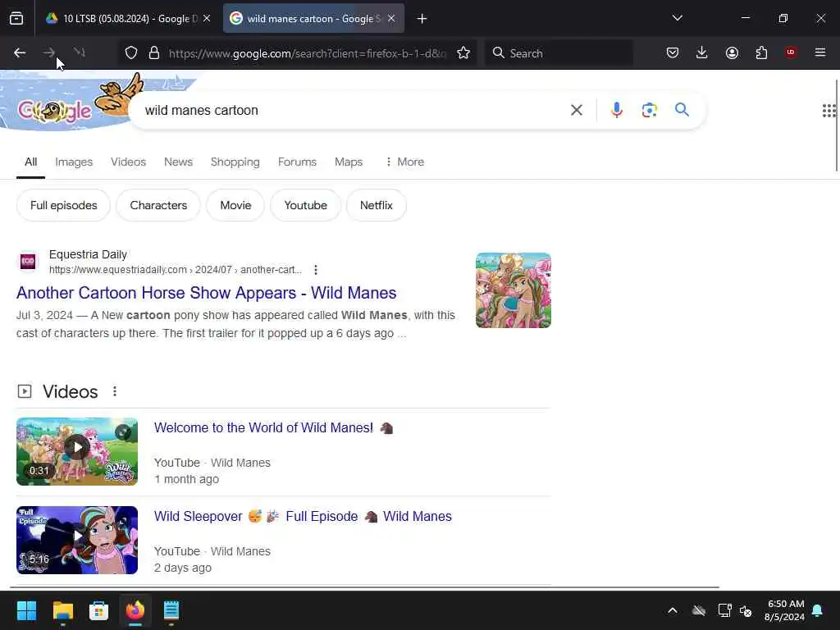Click the blue magnifier search button
Screen dimensions: 840x630
tap(682, 110)
